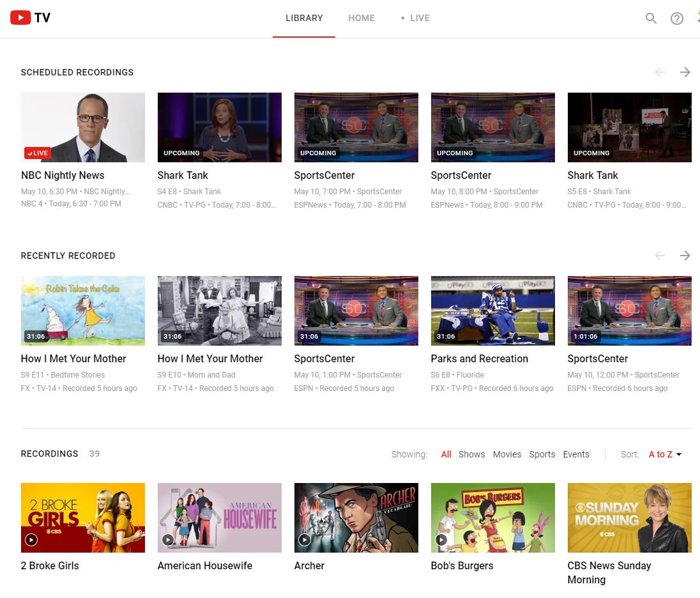Click SportsCenter title for May 10, 8:00 PM
This screenshot has height=598, width=700.
point(461,176)
